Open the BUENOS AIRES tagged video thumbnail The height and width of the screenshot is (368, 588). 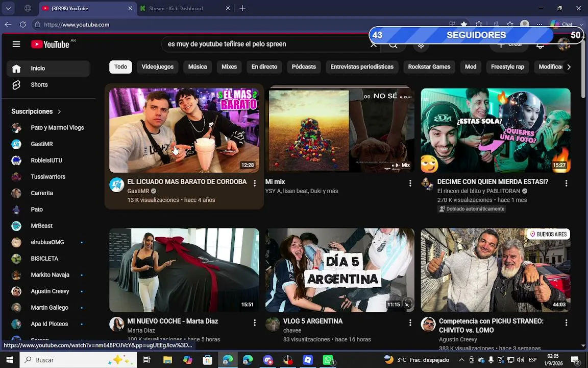point(496,270)
